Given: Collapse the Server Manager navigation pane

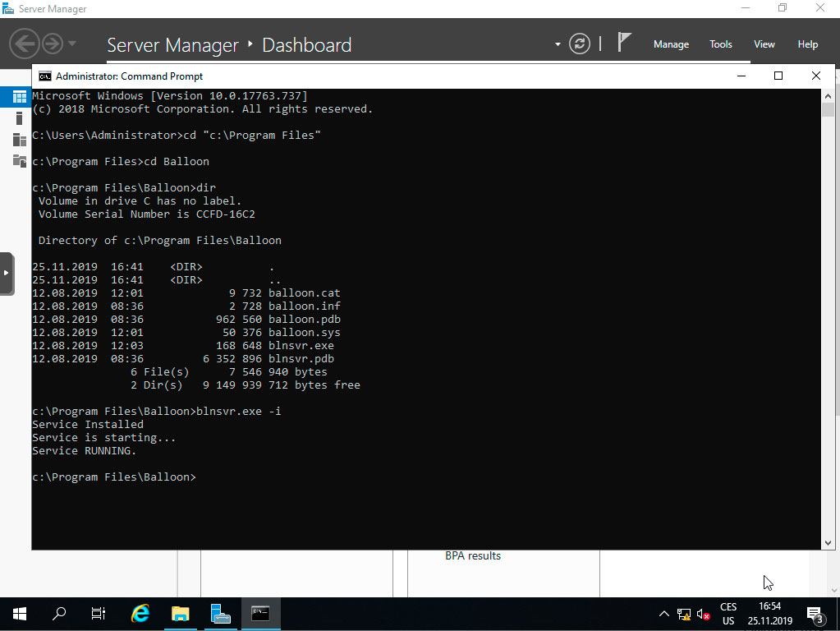Looking at the screenshot, I should (x=7, y=273).
